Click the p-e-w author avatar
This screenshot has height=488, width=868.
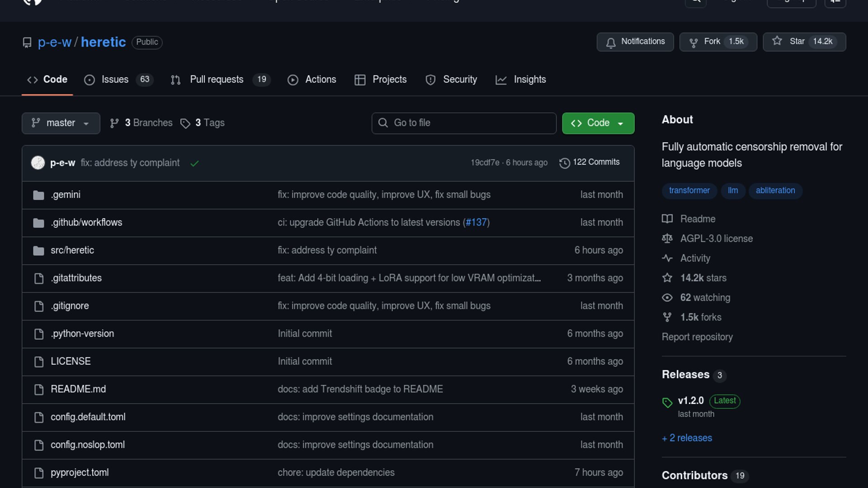(38, 163)
